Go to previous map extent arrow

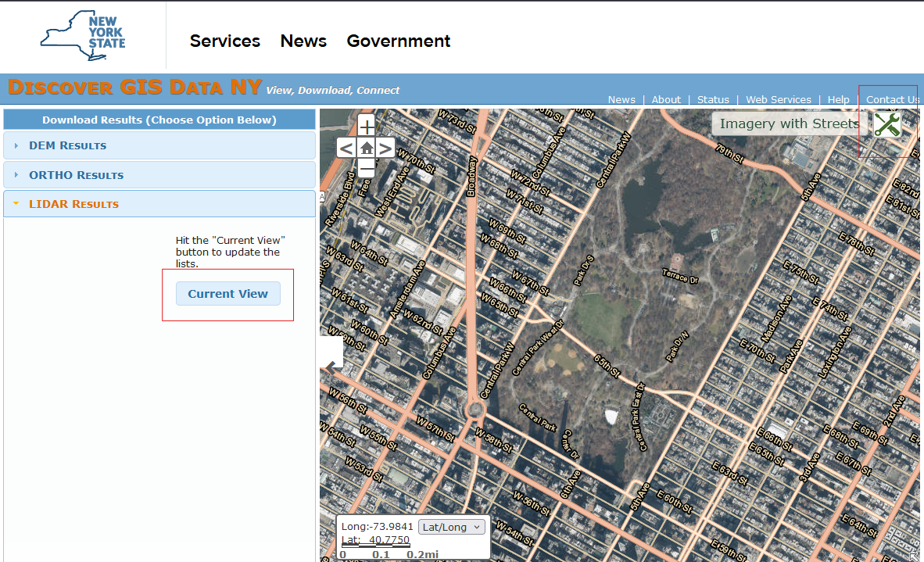pyautogui.click(x=346, y=148)
